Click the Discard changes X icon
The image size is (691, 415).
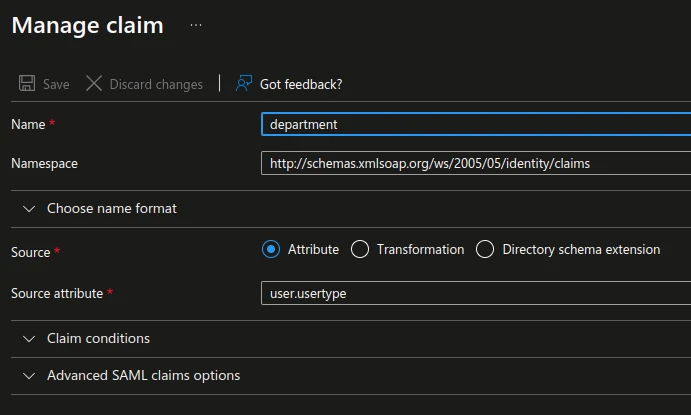(x=94, y=83)
